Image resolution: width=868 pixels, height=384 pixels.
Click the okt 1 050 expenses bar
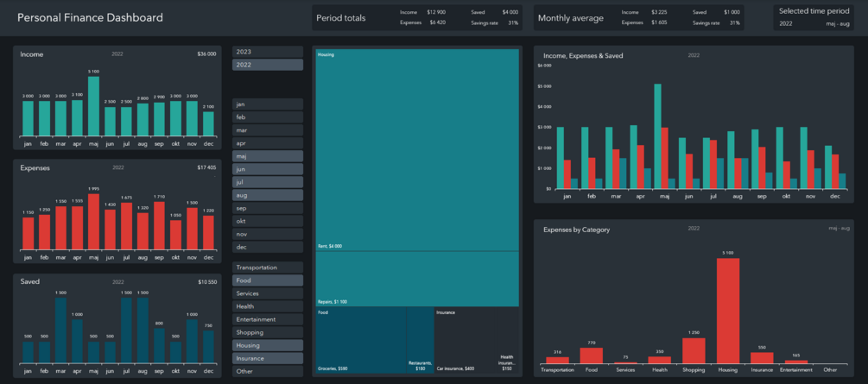pos(175,235)
